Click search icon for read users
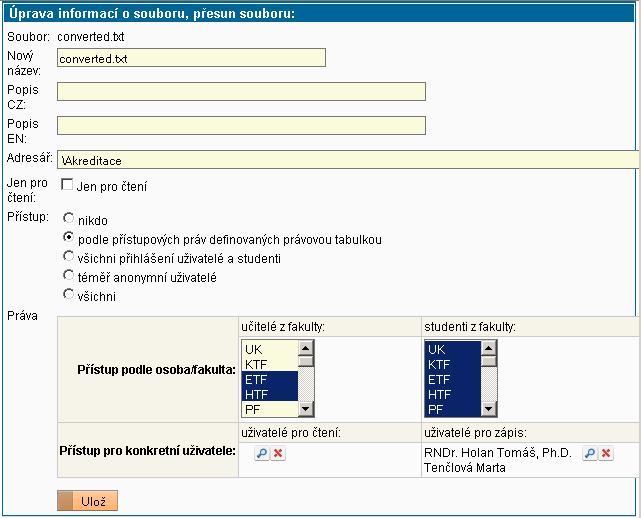Screen dimensions: 641x518 pyautogui.click(x=261, y=454)
